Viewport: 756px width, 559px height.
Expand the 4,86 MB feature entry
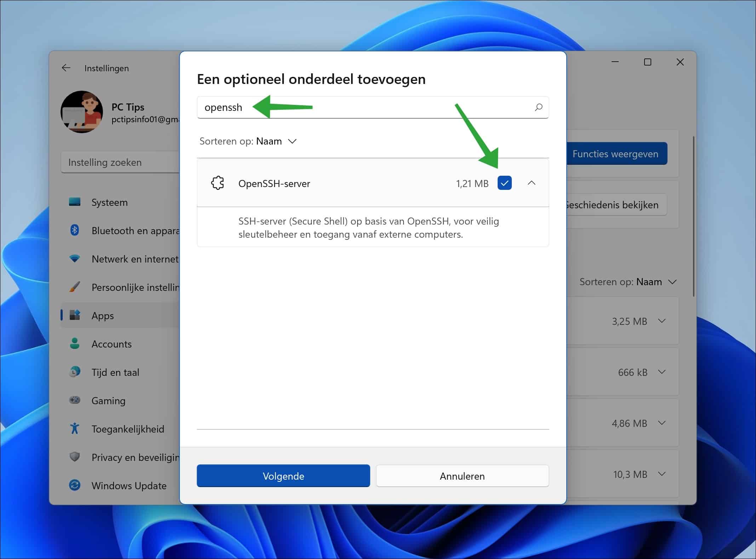[x=661, y=423]
